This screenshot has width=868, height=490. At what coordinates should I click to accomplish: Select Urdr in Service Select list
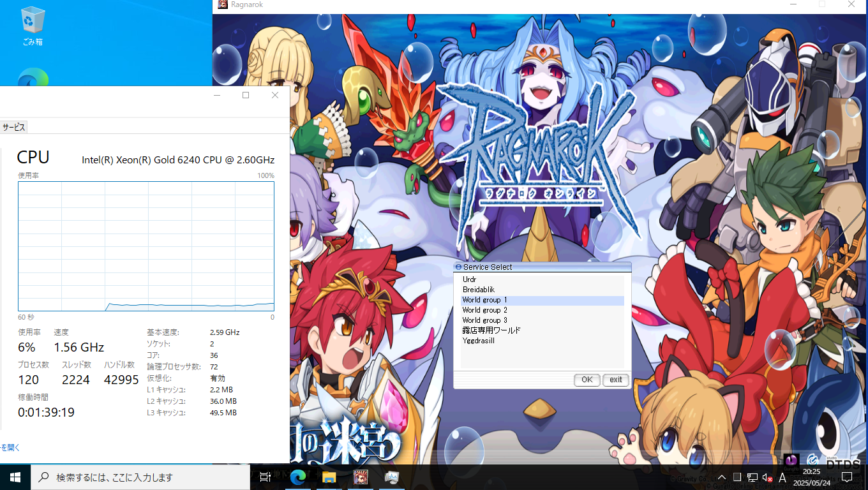click(x=542, y=279)
